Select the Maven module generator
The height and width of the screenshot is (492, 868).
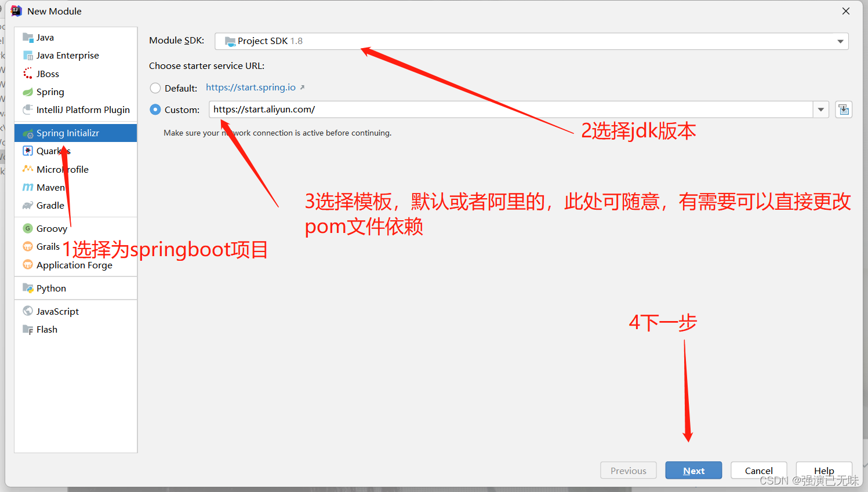pos(49,187)
